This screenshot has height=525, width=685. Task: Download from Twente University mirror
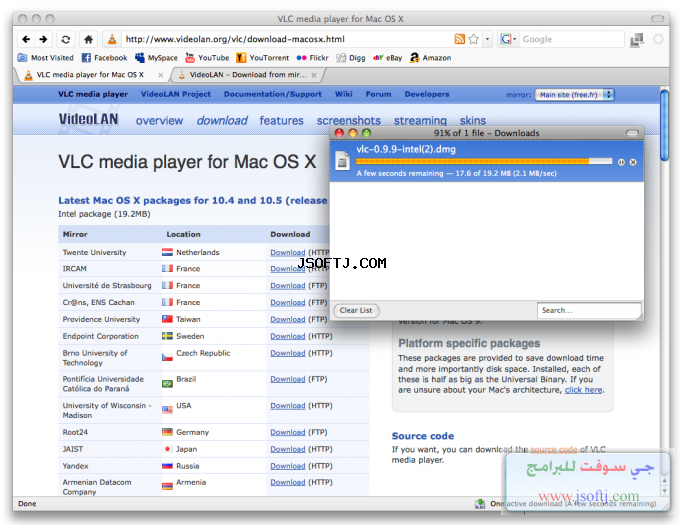click(287, 252)
